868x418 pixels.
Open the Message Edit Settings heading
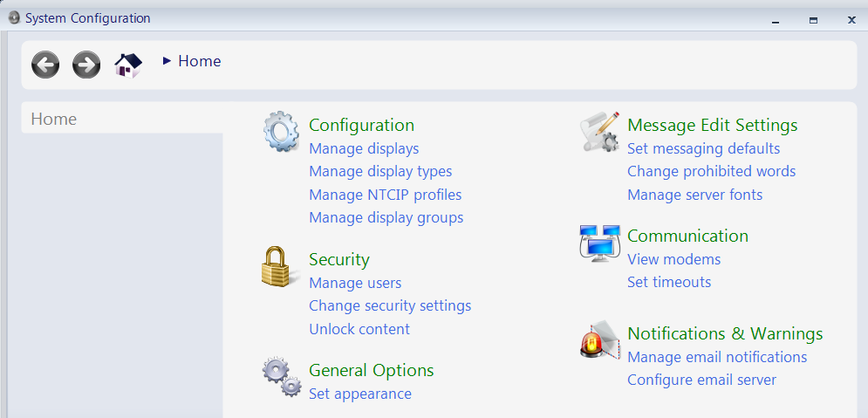(713, 125)
